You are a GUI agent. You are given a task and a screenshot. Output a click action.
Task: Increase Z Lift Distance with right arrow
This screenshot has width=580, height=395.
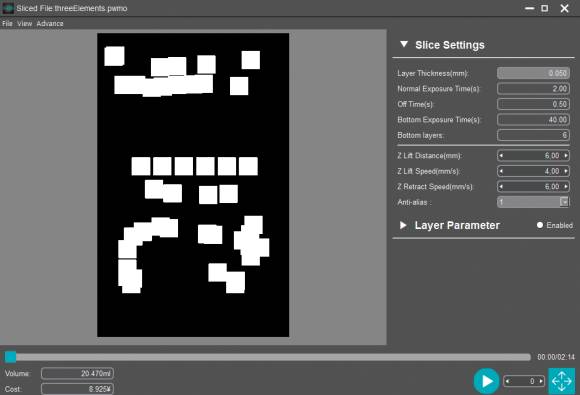(x=566, y=156)
